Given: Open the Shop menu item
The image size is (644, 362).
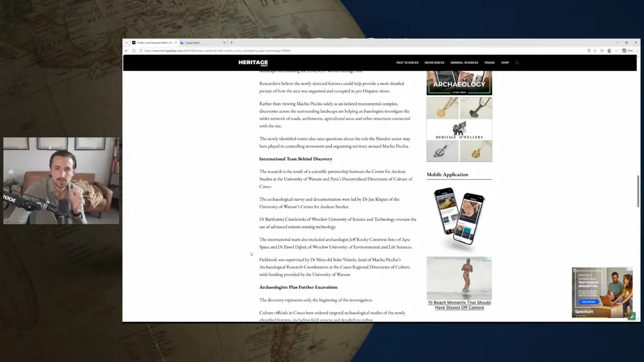Looking at the screenshot, I should [505, 63].
